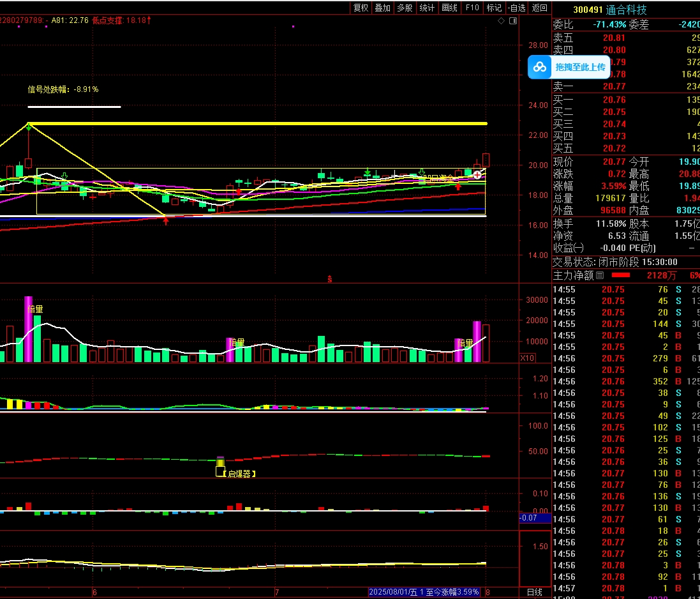Click month marker 6 on time axis

click(94, 593)
